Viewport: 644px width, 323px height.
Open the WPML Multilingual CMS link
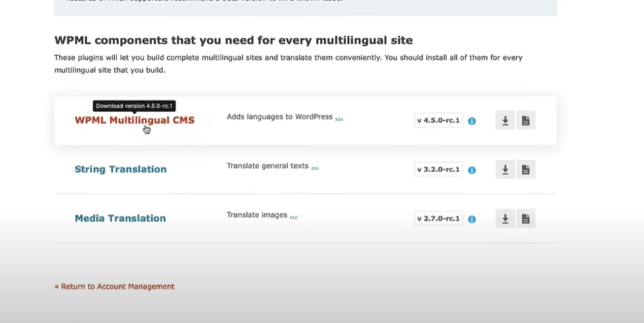(135, 120)
